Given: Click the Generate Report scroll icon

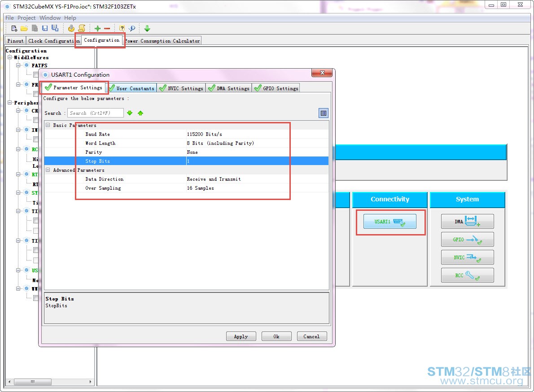Looking at the screenshot, I should [82, 28].
